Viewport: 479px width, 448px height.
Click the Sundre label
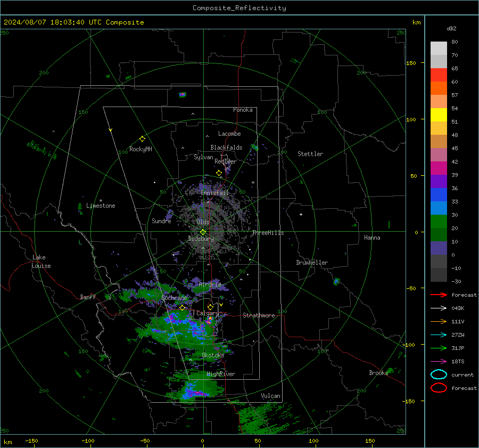pyautogui.click(x=161, y=221)
